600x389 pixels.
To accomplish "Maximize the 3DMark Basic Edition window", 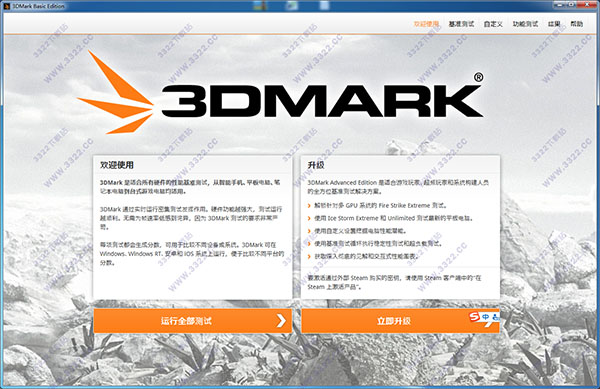I will (x=572, y=5).
